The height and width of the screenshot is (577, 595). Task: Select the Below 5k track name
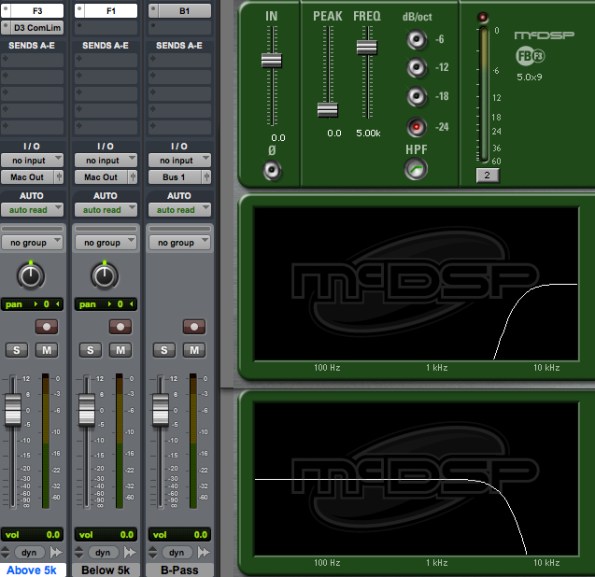(x=105, y=570)
